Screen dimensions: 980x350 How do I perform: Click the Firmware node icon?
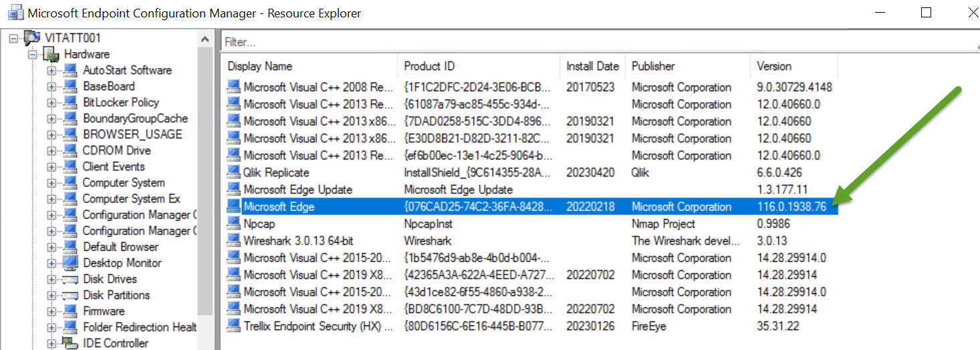tap(71, 311)
